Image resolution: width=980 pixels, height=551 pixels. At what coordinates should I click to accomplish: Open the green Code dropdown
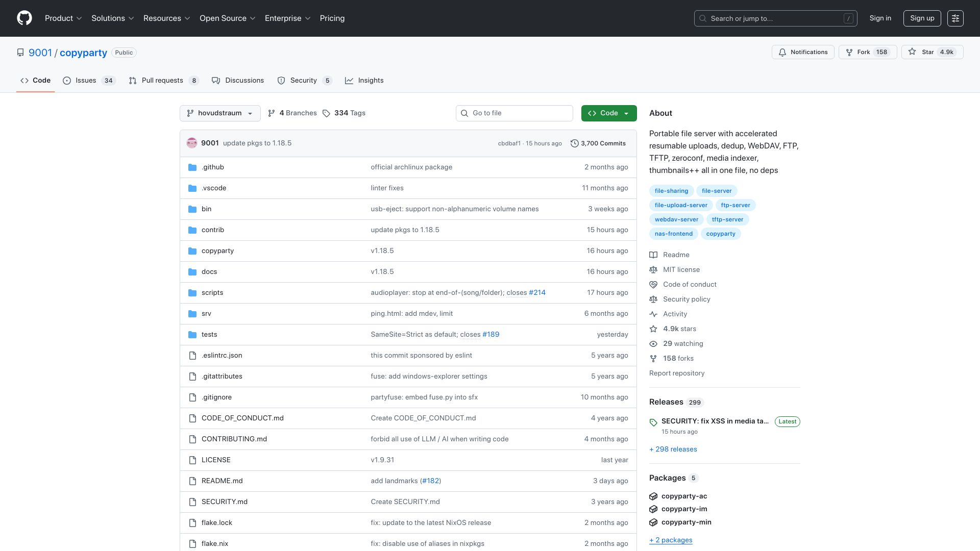[x=609, y=113]
